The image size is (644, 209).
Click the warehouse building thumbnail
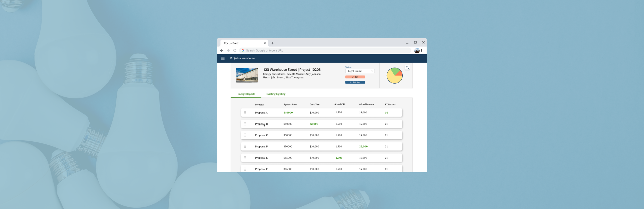[247, 75]
